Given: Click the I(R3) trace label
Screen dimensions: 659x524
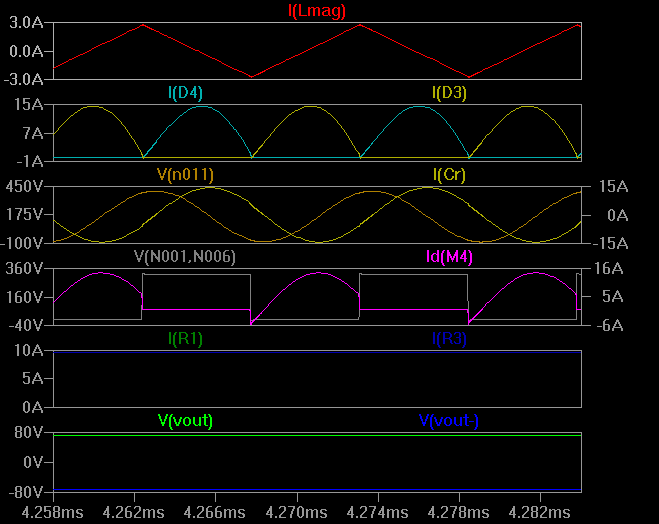Looking at the screenshot, I should pyautogui.click(x=449, y=339).
